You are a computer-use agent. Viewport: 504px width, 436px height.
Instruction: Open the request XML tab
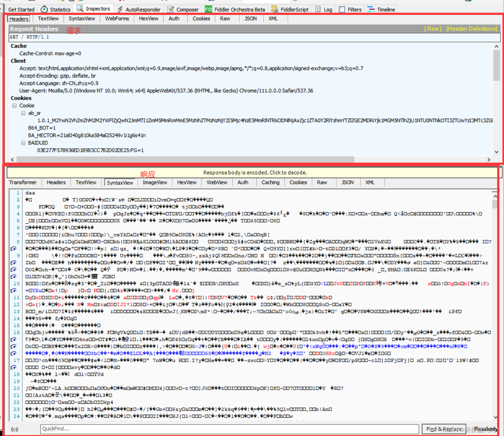[273, 19]
